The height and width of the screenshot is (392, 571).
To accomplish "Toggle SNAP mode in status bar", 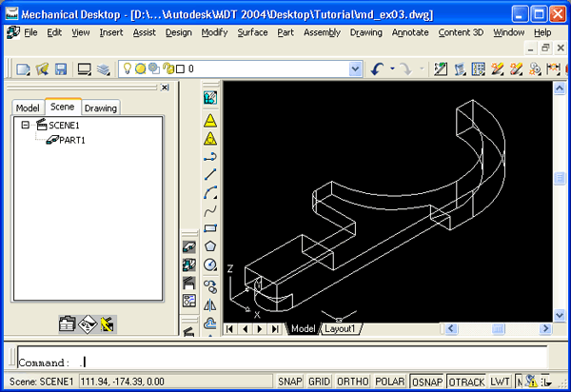I will click(289, 381).
